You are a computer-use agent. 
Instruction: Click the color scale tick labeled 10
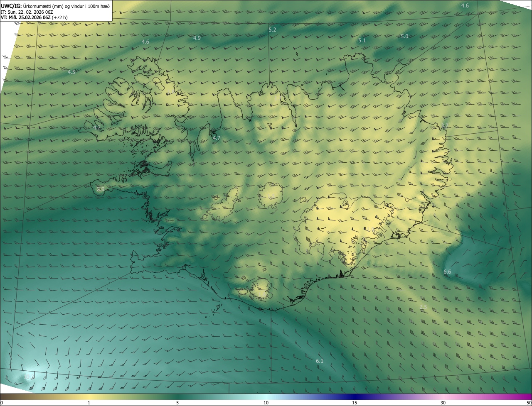[x=266, y=403]
